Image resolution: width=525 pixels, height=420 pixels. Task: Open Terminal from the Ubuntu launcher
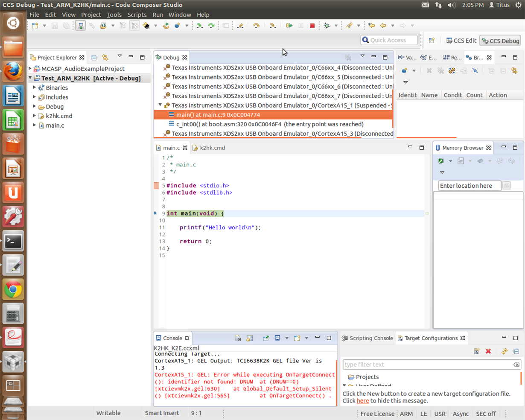[13, 242]
